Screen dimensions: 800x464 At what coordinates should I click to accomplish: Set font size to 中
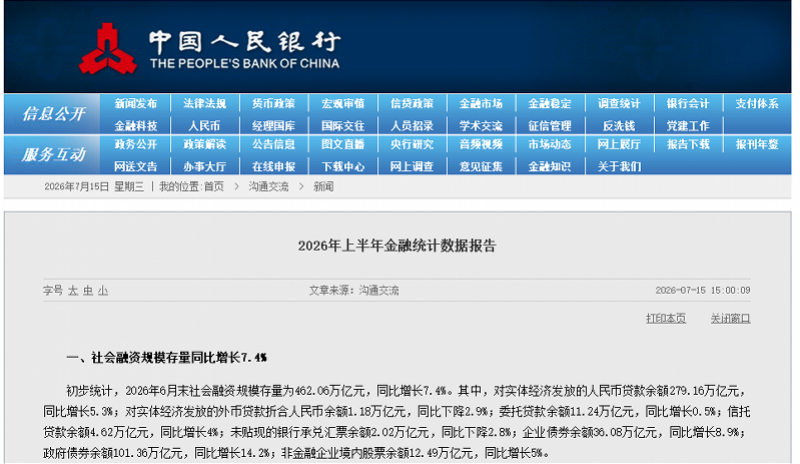click(x=88, y=291)
